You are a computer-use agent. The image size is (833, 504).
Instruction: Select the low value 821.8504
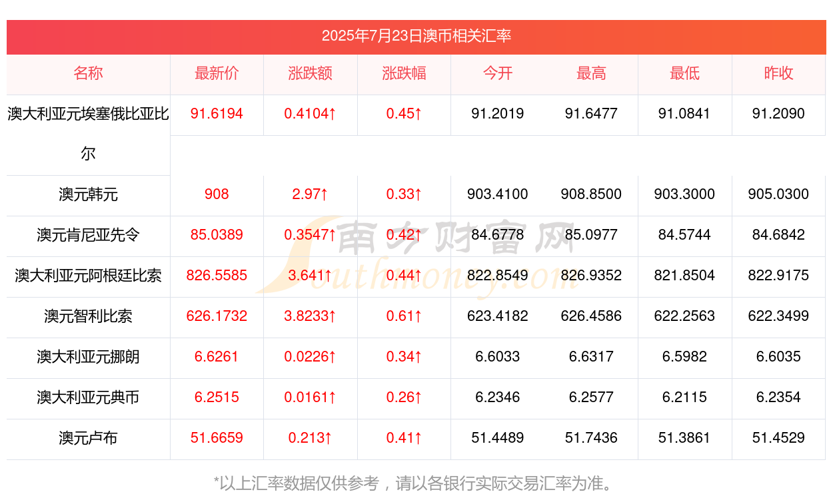pos(684,276)
